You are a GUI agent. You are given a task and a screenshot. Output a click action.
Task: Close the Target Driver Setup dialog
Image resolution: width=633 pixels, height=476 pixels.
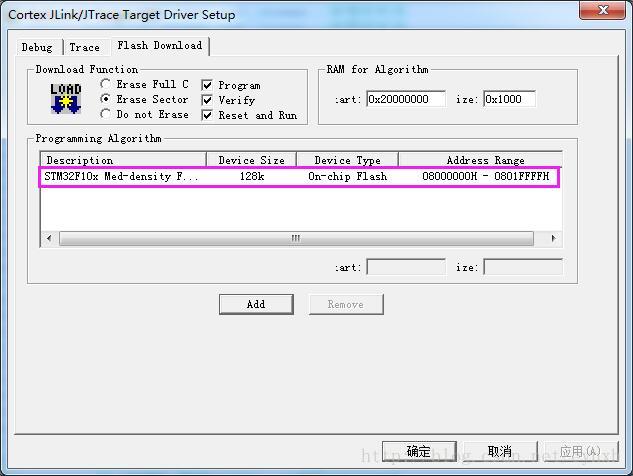603,10
